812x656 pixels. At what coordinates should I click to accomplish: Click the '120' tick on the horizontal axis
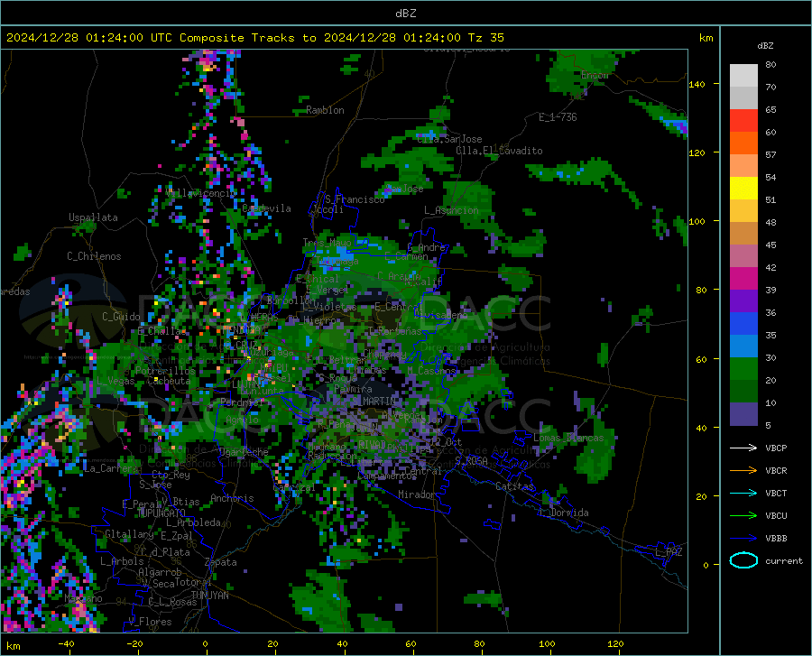(x=615, y=644)
